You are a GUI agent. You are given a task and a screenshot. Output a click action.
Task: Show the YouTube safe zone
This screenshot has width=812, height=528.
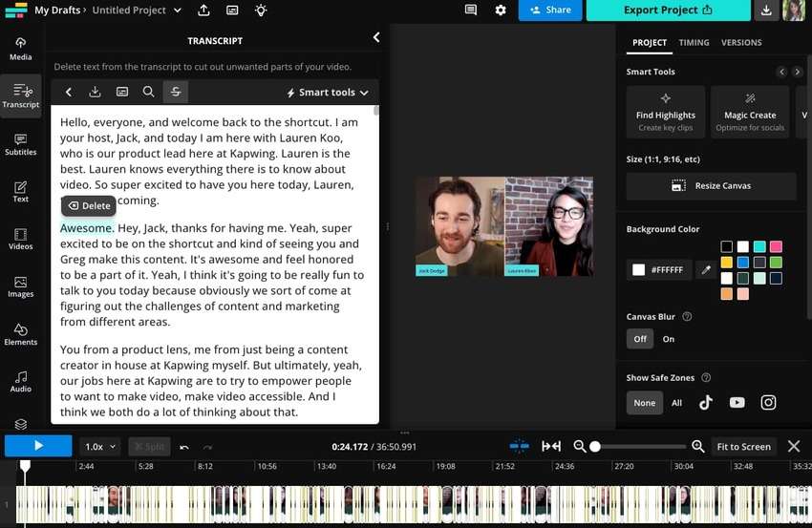pos(737,402)
